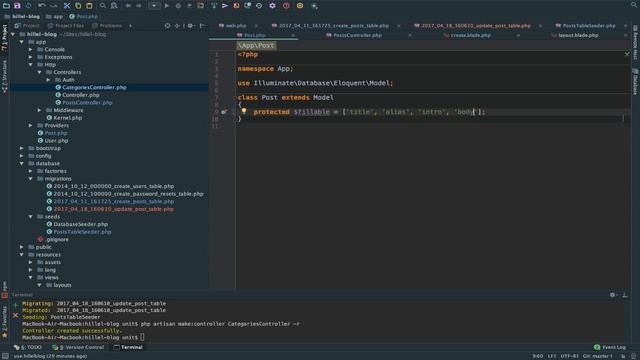This screenshot has width=640, height=360.
Task: Collapse the Controllers folder
Action: pos(40,72)
